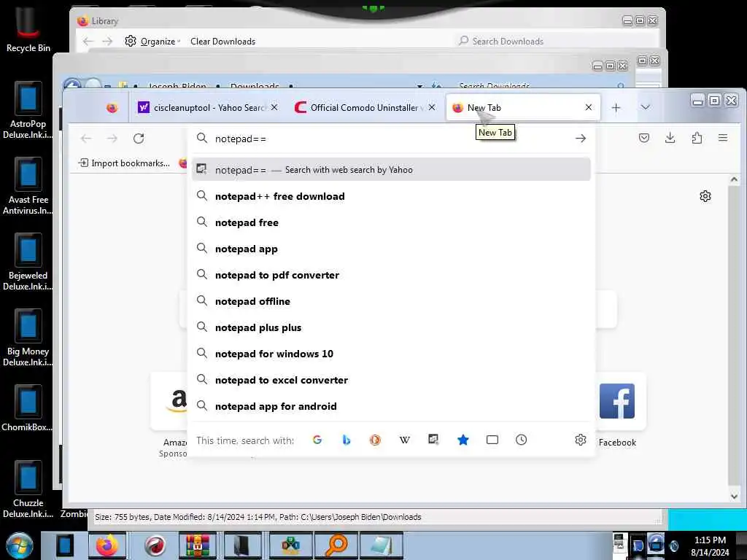Search this time with Bing icon
The height and width of the screenshot is (560, 747).
coord(347,440)
